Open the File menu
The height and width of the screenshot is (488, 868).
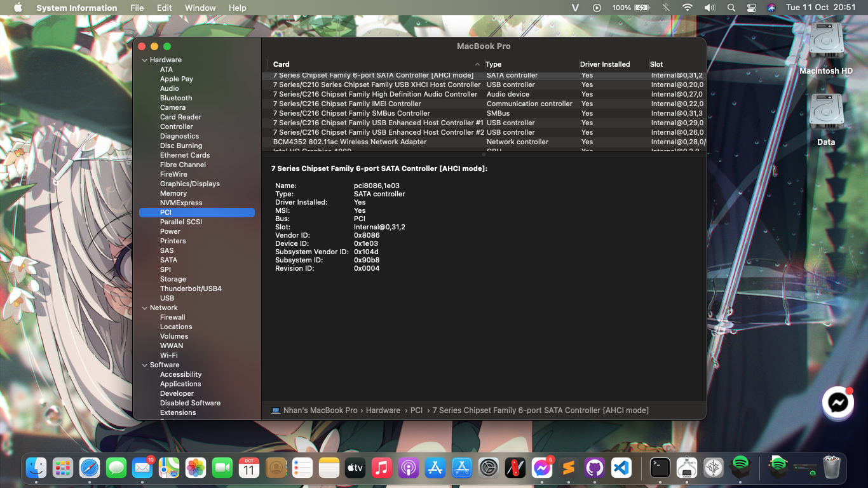coord(137,8)
